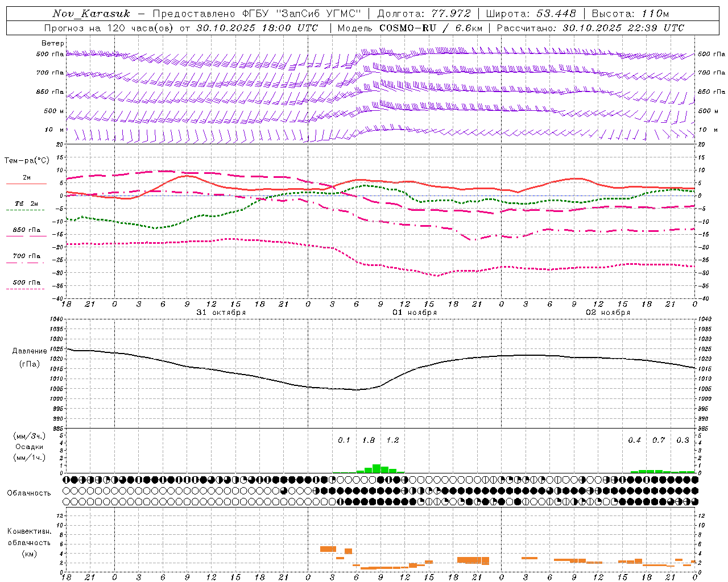Click the 'Td 2м' dew point legend entry
The height and width of the screenshot is (582, 728).
(x=26, y=203)
